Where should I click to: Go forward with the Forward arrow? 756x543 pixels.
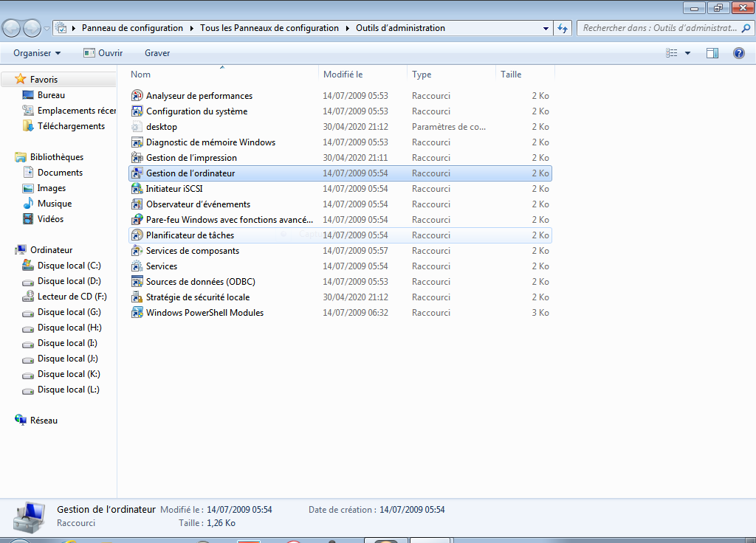[x=32, y=29]
